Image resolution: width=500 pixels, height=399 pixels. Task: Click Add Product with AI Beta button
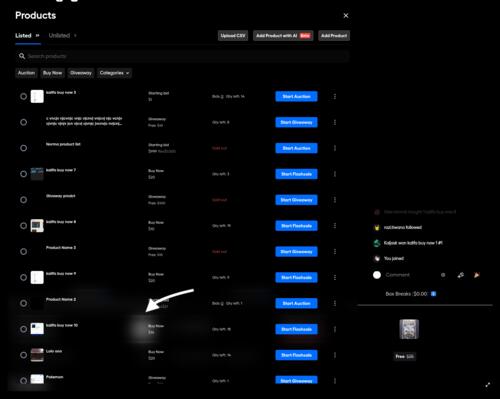point(283,36)
